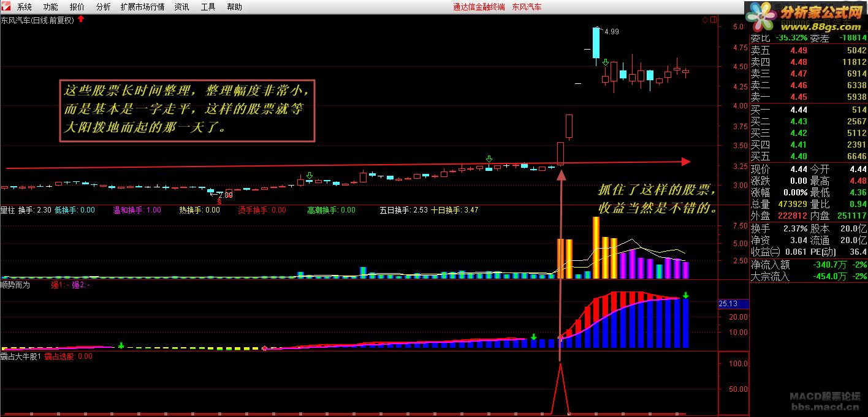Click the 卖三 4.47 order row

809,73
